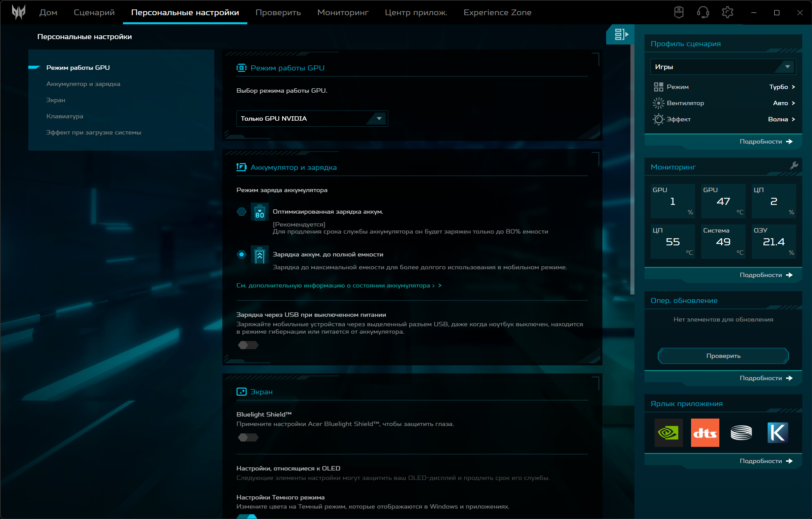This screenshot has height=519, width=812.
Task: Enable USB charging when powered off
Action: (x=248, y=345)
